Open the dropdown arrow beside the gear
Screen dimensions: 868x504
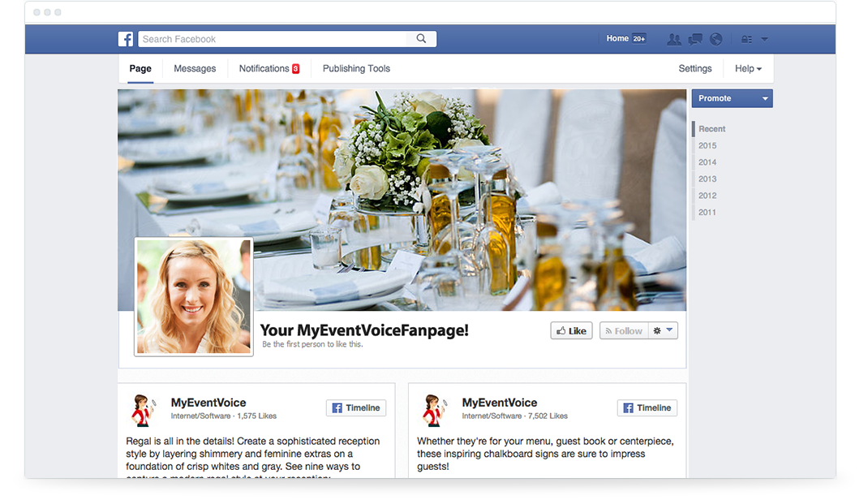[669, 330]
